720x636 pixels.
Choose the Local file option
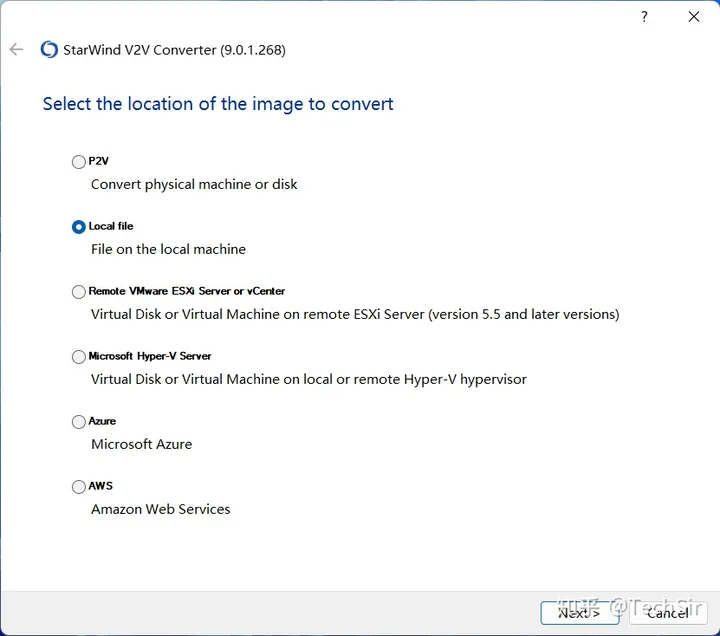[79, 227]
